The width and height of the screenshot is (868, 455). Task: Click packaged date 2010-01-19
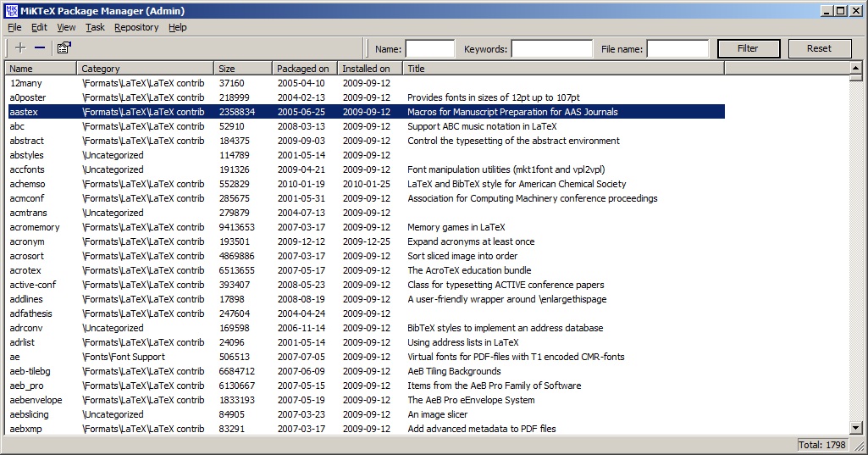(301, 184)
